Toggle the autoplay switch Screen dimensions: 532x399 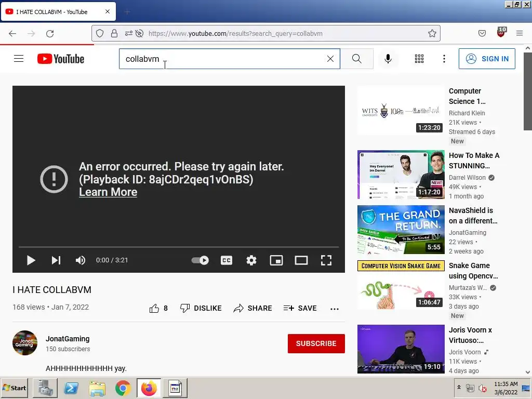point(200,260)
